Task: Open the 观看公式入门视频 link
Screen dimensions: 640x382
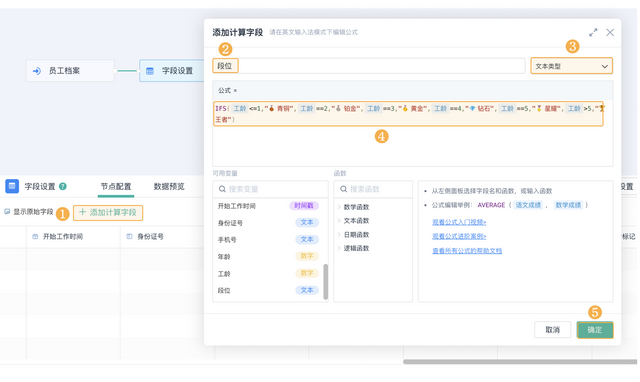Action: click(459, 222)
